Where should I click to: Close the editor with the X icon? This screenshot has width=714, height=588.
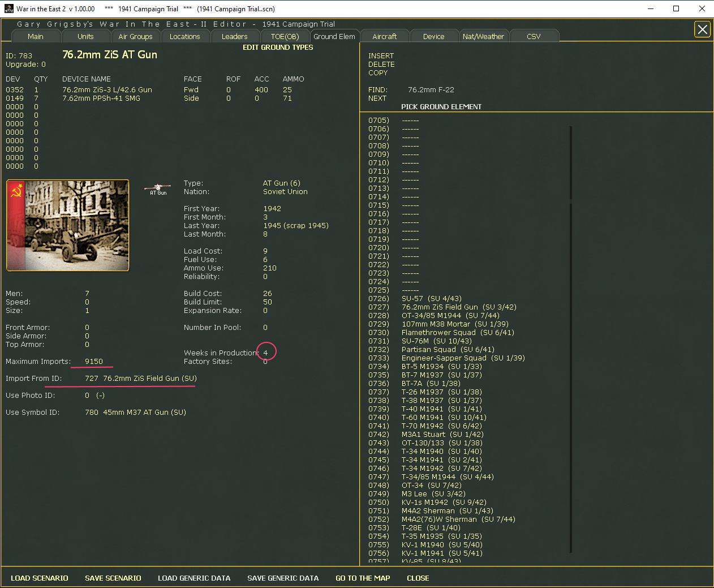(x=702, y=29)
